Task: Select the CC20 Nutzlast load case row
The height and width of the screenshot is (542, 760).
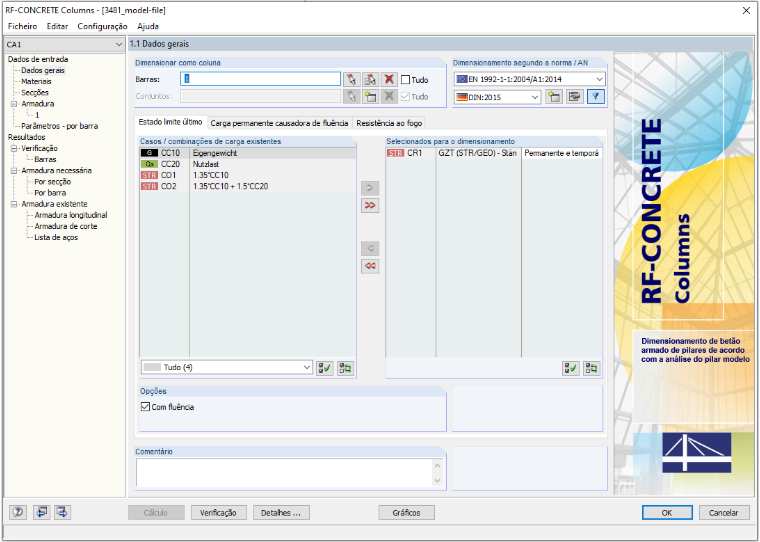Action: pos(248,164)
